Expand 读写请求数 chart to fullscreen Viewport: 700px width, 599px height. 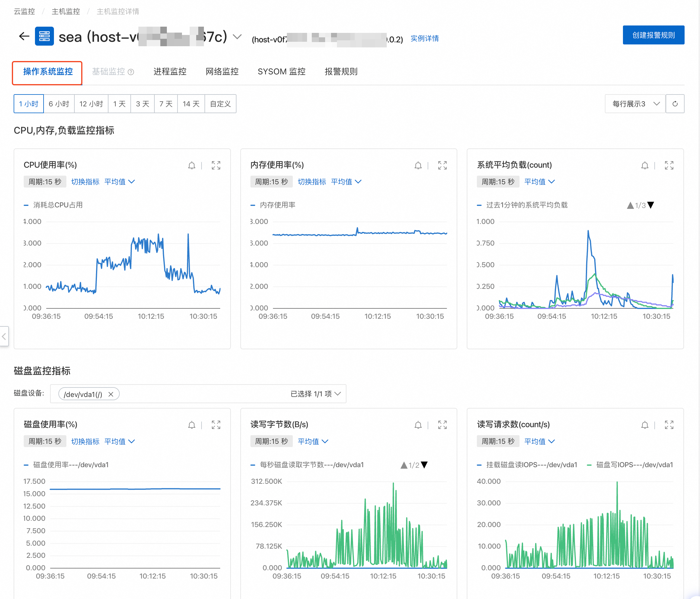pos(669,425)
